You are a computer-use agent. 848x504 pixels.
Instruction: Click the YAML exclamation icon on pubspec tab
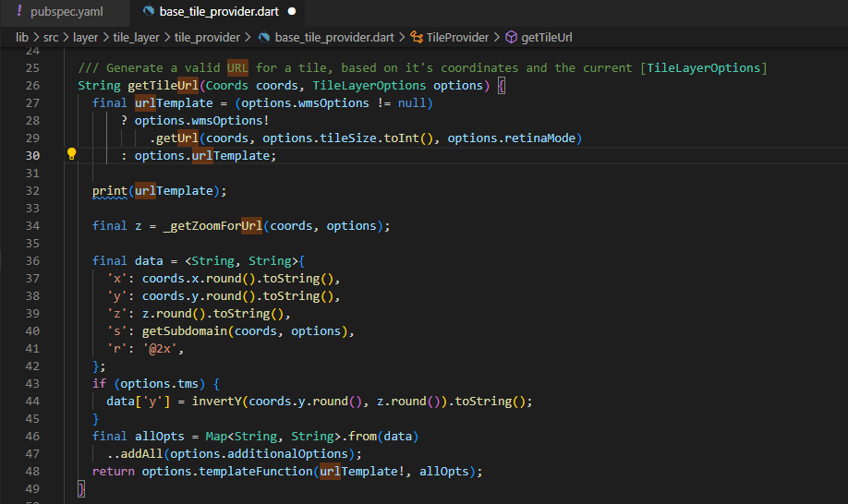(19, 11)
